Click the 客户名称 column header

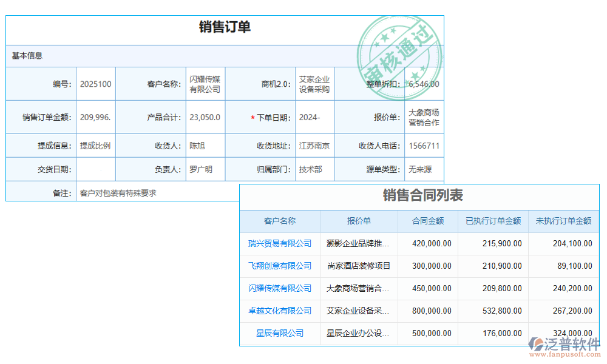pos(280,221)
